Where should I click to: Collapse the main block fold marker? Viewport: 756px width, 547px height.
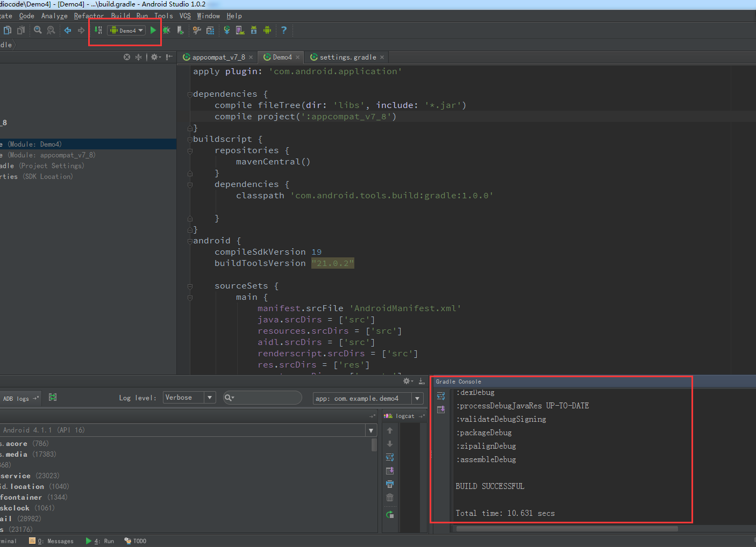tap(190, 298)
